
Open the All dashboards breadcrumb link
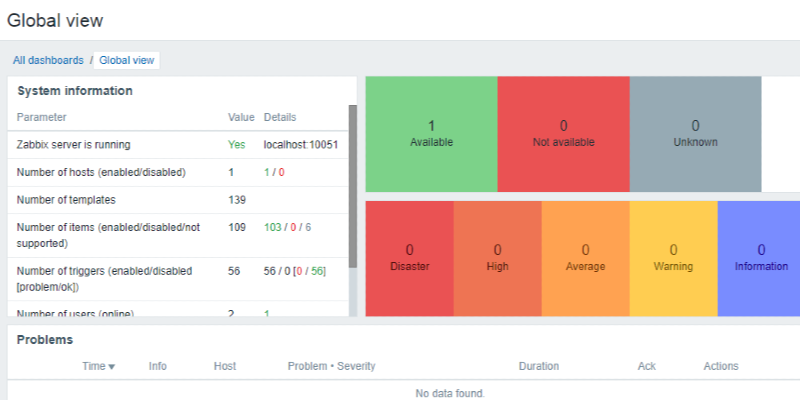(x=47, y=60)
